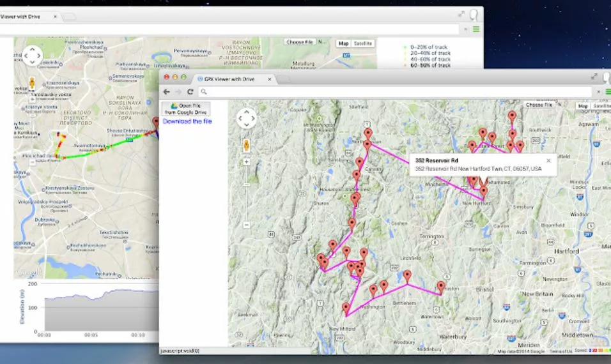Open Chrome menu in the front window

coord(608,92)
